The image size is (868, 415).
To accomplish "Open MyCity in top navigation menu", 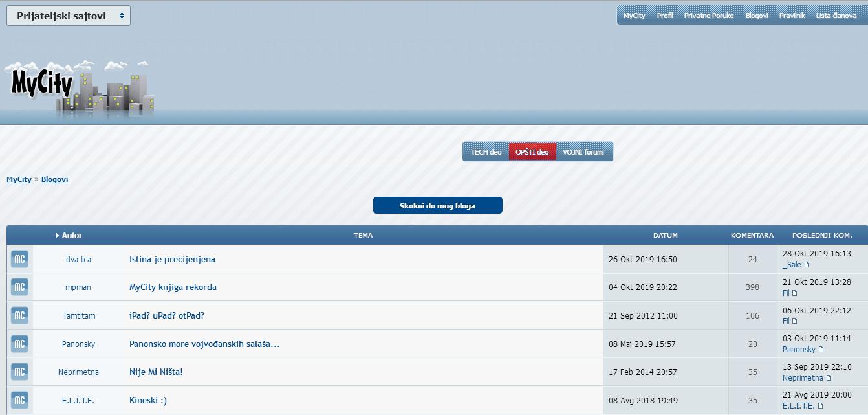I will point(634,16).
